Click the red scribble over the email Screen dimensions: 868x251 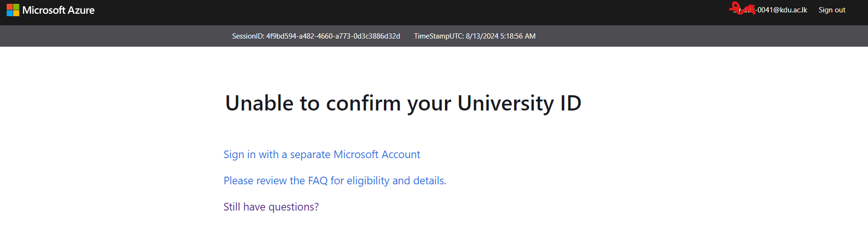[x=744, y=9]
